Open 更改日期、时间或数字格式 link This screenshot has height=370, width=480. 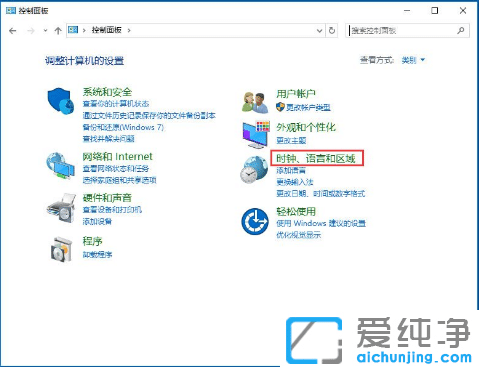pos(320,193)
